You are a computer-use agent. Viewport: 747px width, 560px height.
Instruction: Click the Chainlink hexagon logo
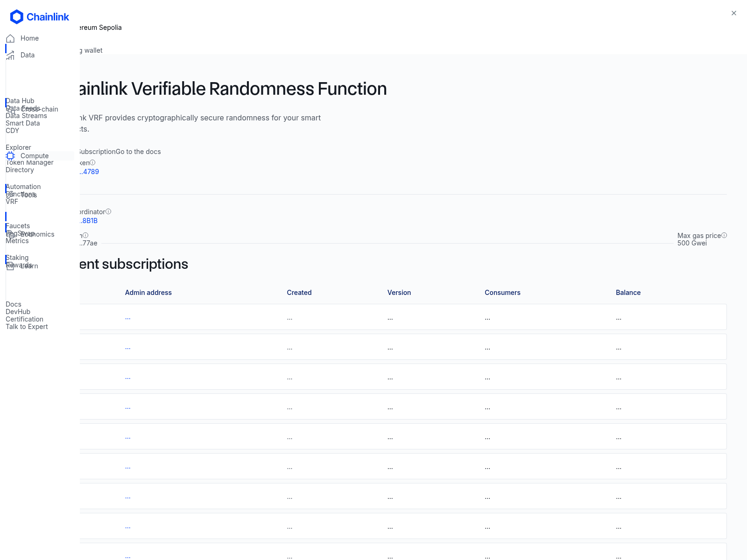pos(17,17)
